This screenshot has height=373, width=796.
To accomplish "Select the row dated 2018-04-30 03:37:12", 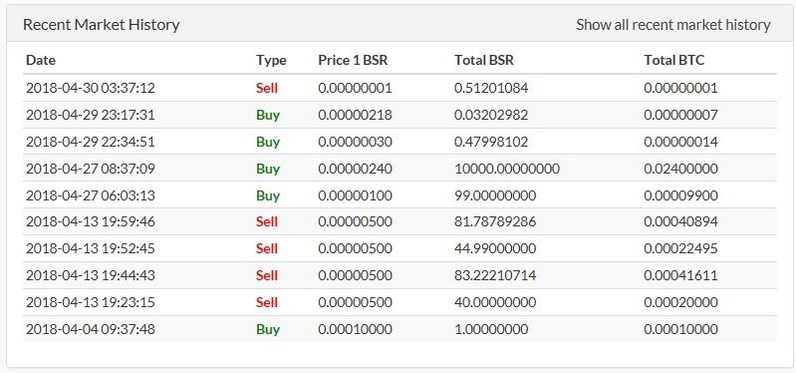I will [400, 88].
